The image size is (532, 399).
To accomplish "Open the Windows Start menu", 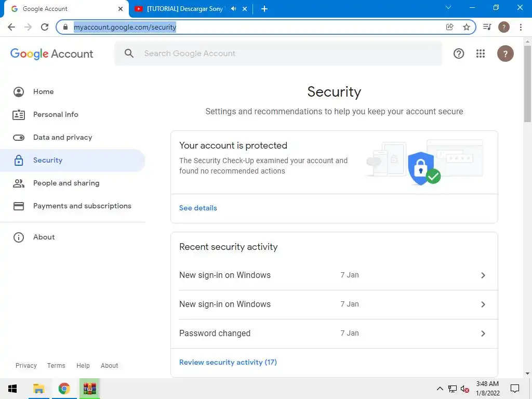I will pos(12,389).
